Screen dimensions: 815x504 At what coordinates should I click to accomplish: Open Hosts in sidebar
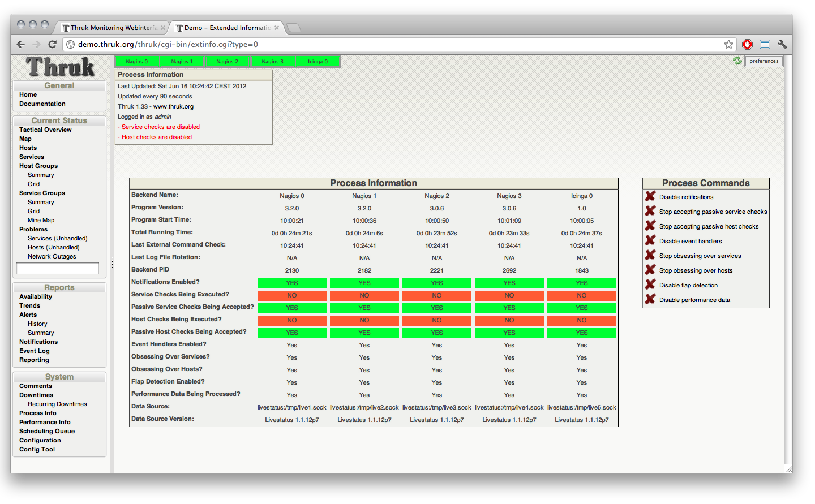pos(28,148)
